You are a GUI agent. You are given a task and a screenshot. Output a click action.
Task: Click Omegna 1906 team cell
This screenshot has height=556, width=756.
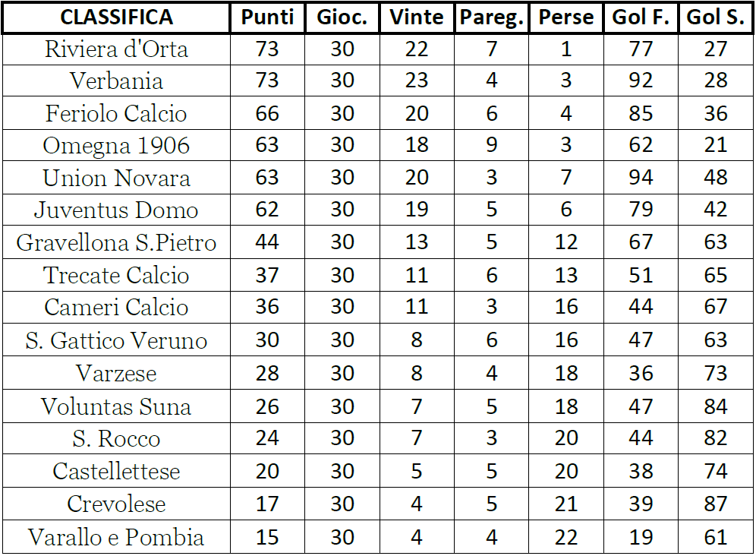point(116,145)
